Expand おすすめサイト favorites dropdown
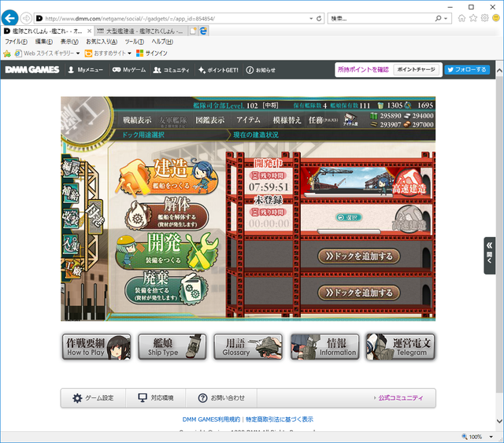 129,54
